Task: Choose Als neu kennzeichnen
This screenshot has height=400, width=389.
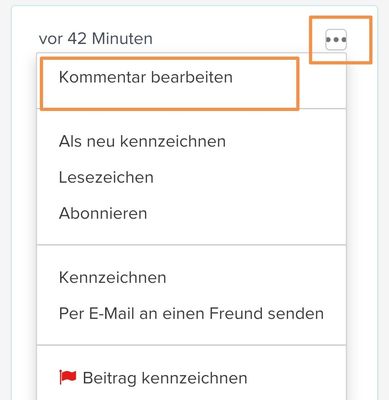Action: pyautogui.click(x=142, y=141)
